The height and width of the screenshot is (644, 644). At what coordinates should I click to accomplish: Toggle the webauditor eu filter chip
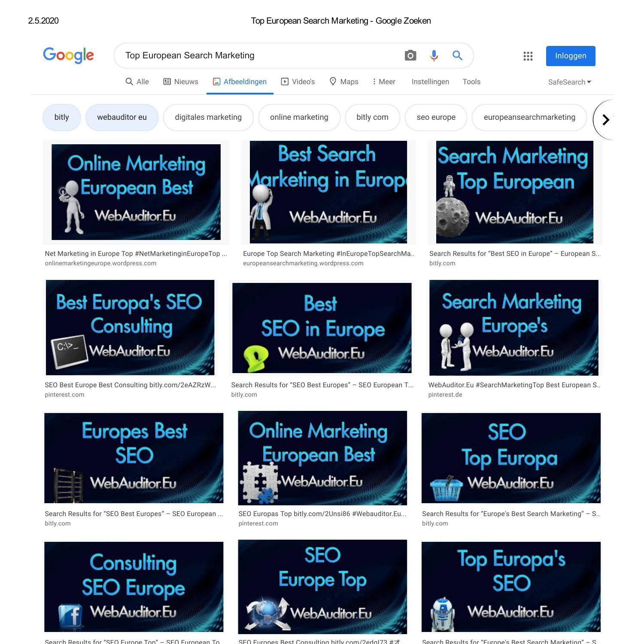[x=122, y=117]
